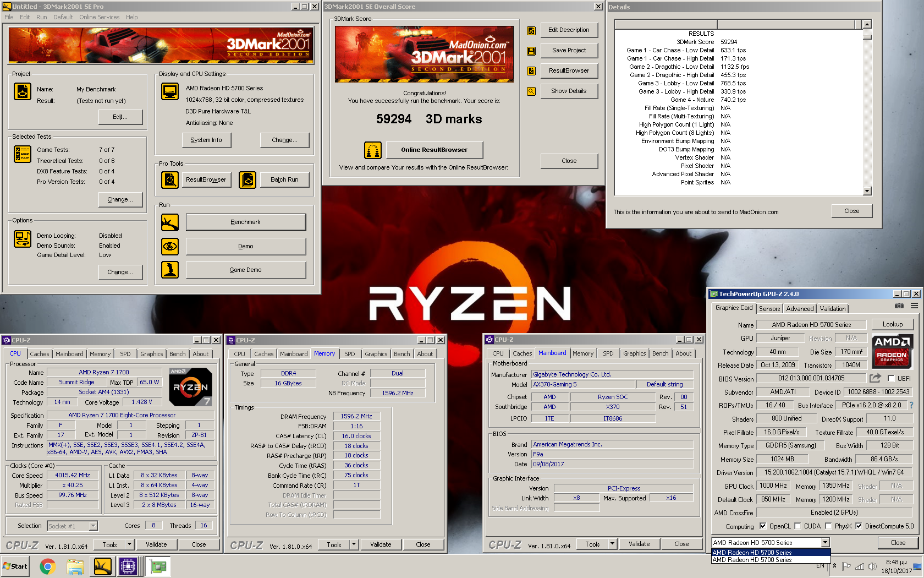This screenshot has width=924, height=578.
Task: Open GPU-Z hamburger menu
Action: click(914, 306)
